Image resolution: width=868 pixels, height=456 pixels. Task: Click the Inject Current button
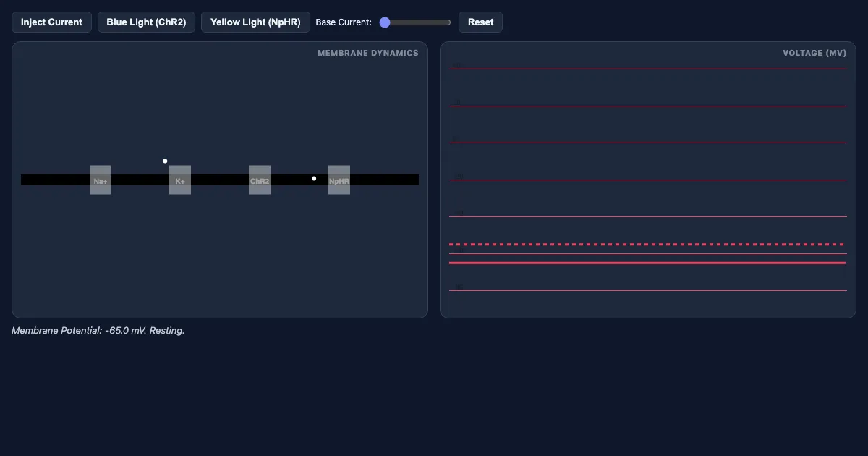coord(51,22)
